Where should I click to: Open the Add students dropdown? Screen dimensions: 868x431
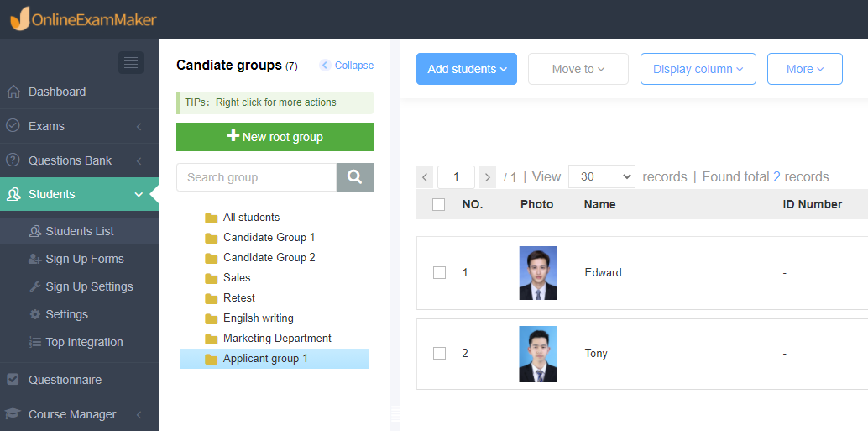[467, 69]
